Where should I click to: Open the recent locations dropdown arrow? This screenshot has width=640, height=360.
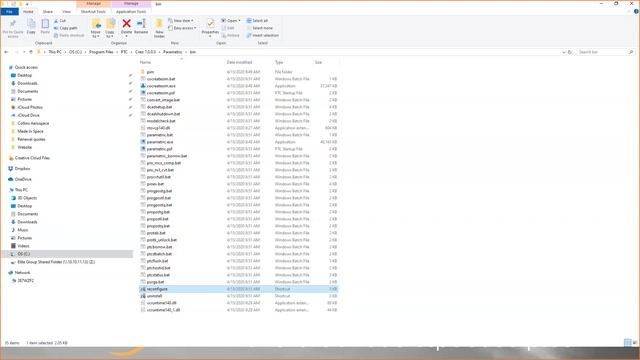tap(24, 52)
